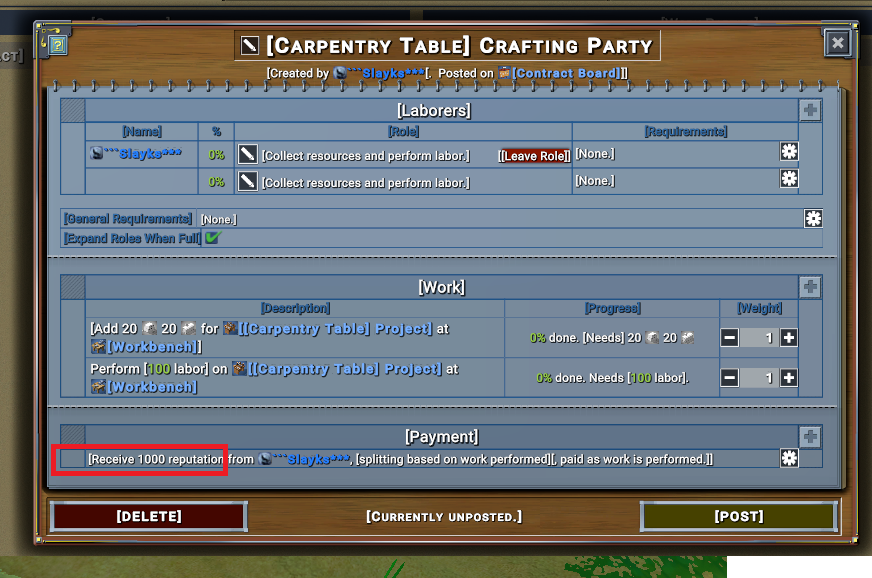Increase weight of Add resources work
Viewport: 872px width, 578px height.
[x=789, y=338]
